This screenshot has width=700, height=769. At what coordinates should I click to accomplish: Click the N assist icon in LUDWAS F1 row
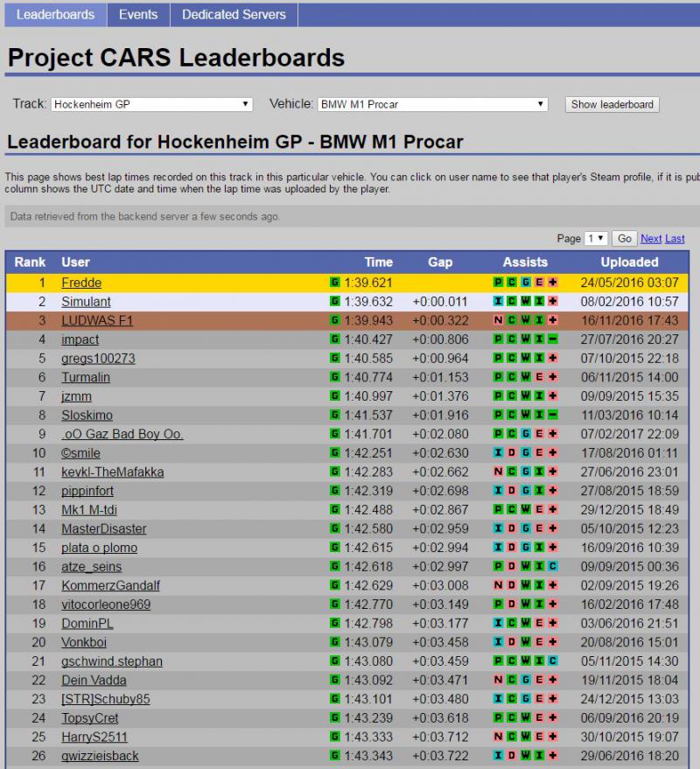pos(498,320)
